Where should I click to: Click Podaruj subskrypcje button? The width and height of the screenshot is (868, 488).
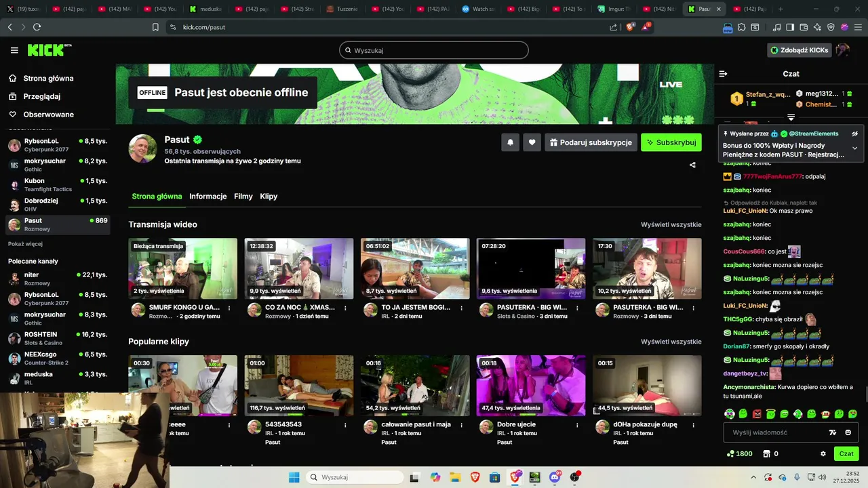coord(591,142)
